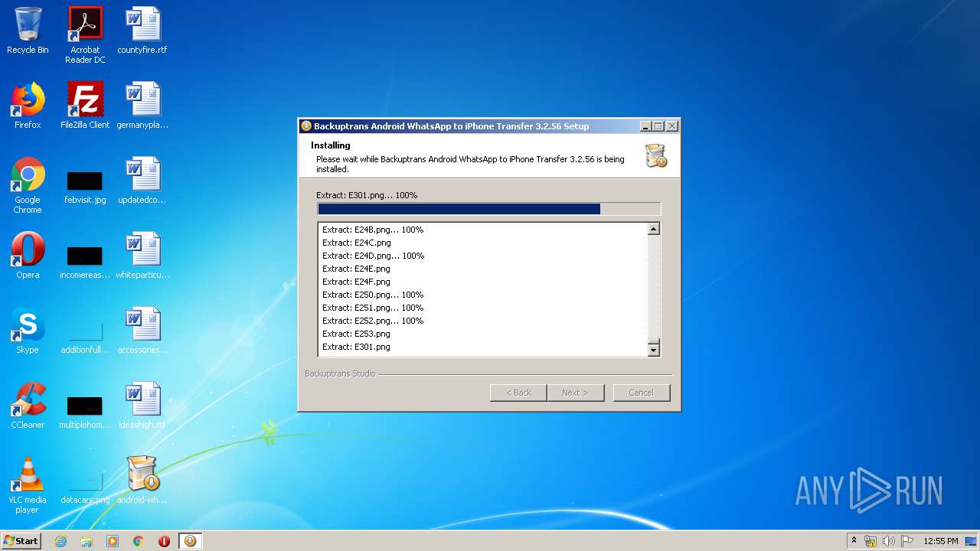Click scroll up arrow in extract log
Image resolution: width=980 pixels, height=551 pixels.
[x=653, y=229]
